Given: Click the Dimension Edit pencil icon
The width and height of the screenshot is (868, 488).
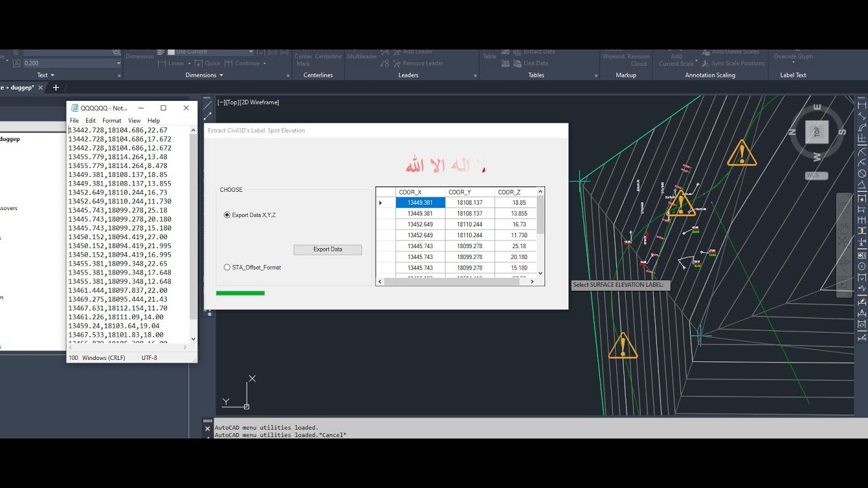Looking at the screenshot, I should (x=862, y=301).
